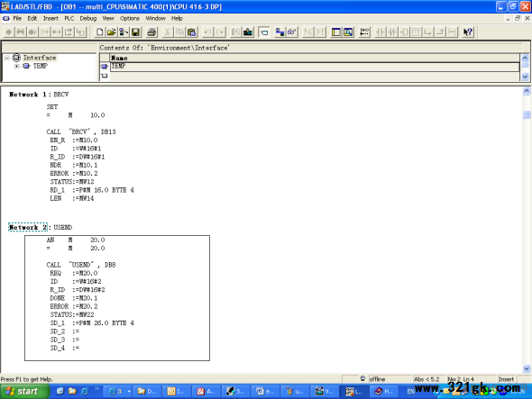Toggle the Overviews panel toolbar button
Image resolution: width=532 pixels, height=399 pixels.
(x=336, y=32)
